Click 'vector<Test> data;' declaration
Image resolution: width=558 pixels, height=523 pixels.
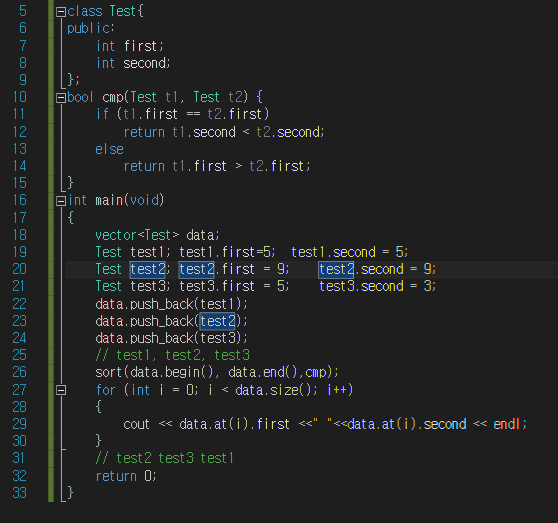(157, 235)
